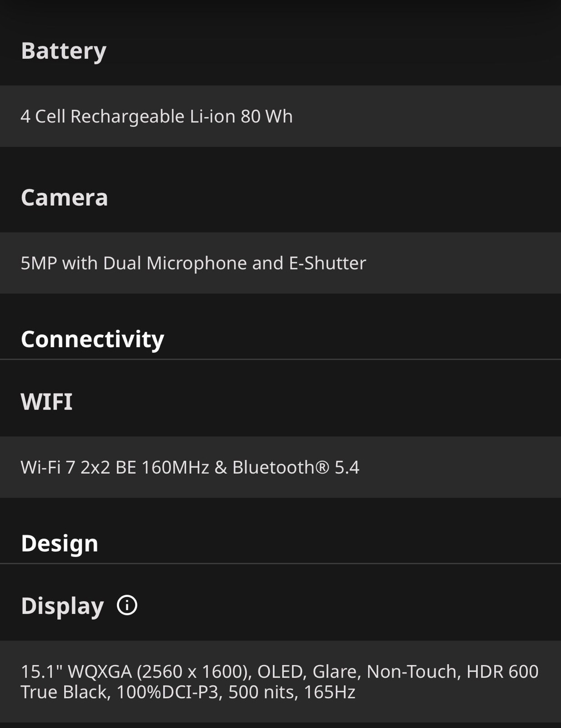
Task: Click the 80 Wh battery capacity text
Action: (x=267, y=116)
